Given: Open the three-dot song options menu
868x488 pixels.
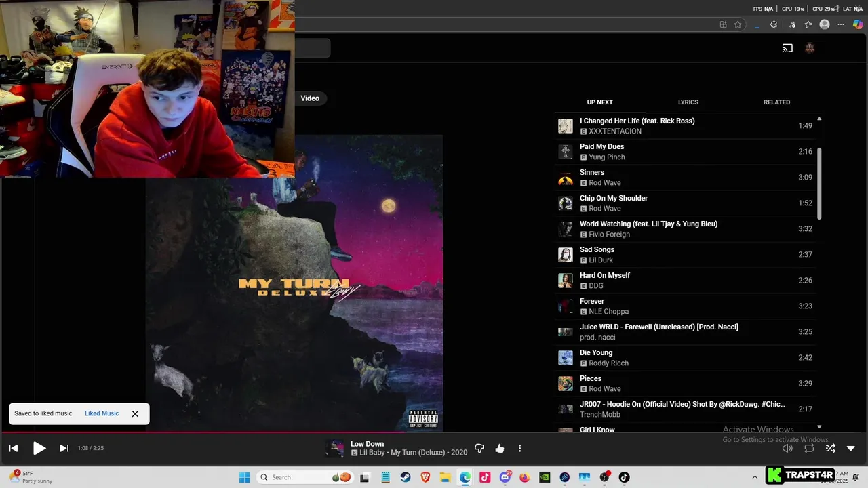Looking at the screenshot, I should pos(520,449).
